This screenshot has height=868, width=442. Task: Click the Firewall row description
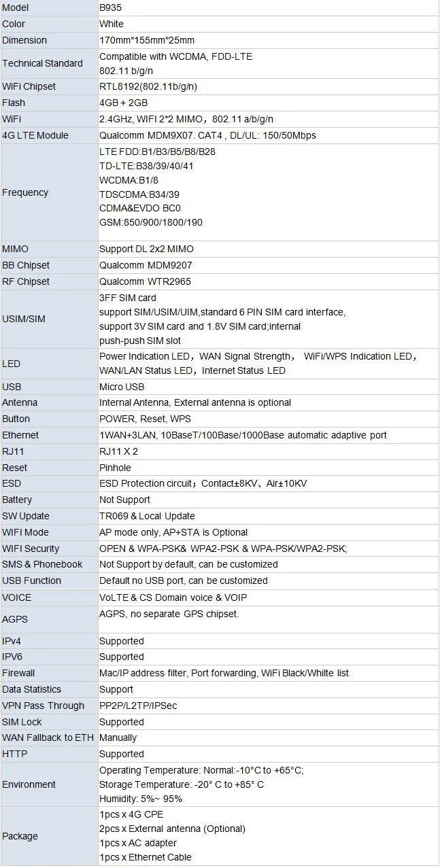(224, 673)
